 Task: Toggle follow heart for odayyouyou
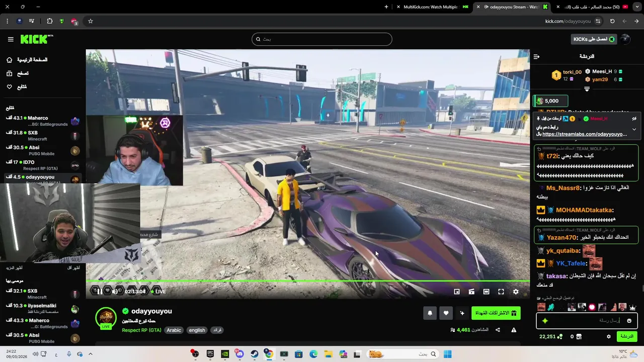pyautogui.click(x=446, y=313)
